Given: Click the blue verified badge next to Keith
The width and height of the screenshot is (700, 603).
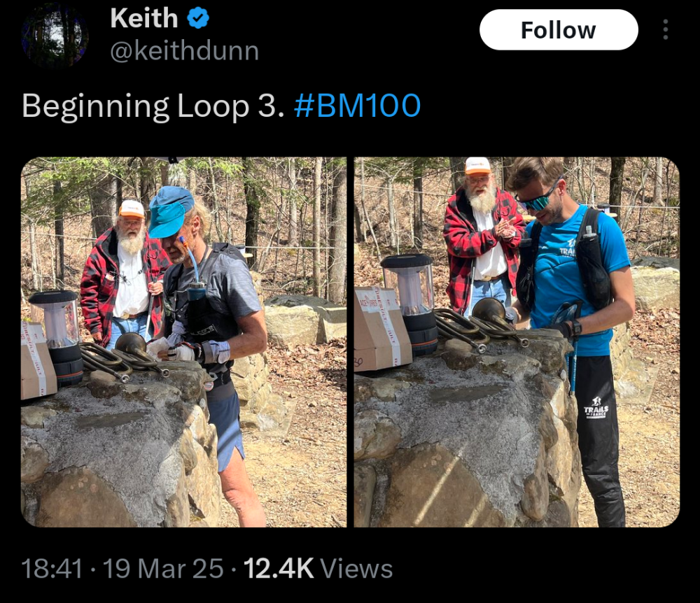Looking at the screenshot, I should coord(199,19).
